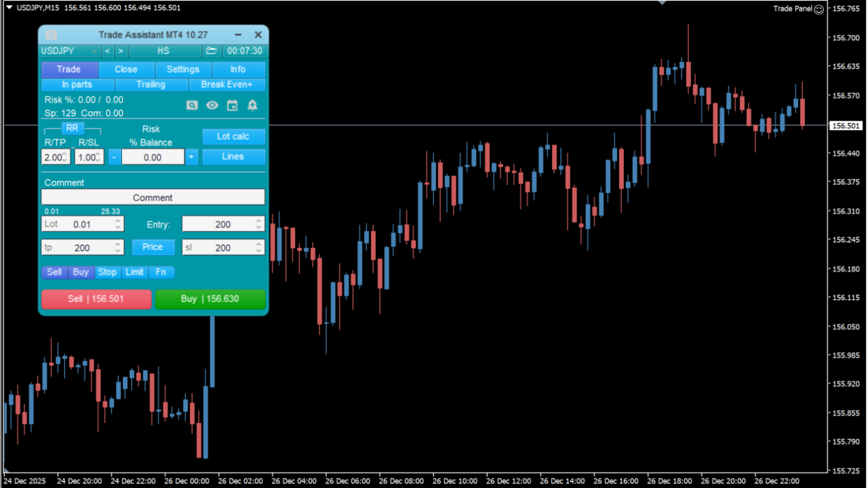Image resolution: width=868 pixels, height=488 pixels.
Task: Click the Lot size spinner arrows
Action: [119, 224]
